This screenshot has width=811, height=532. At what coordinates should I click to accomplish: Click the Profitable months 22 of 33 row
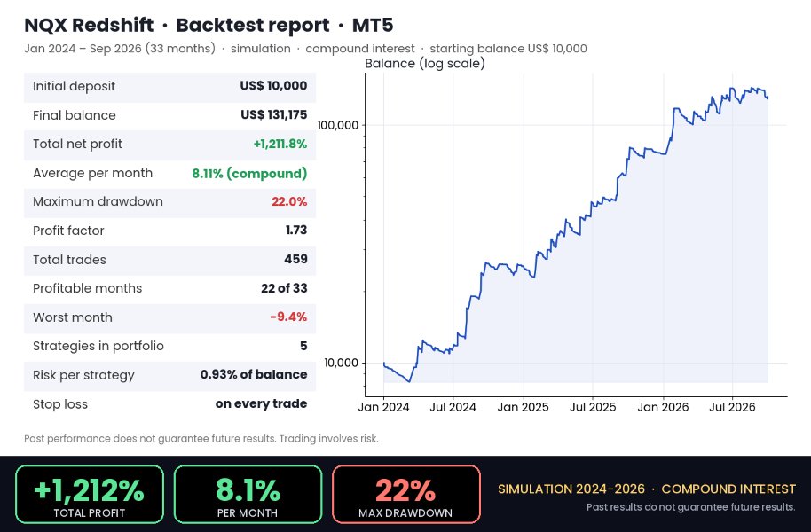(x=169, y=288)
